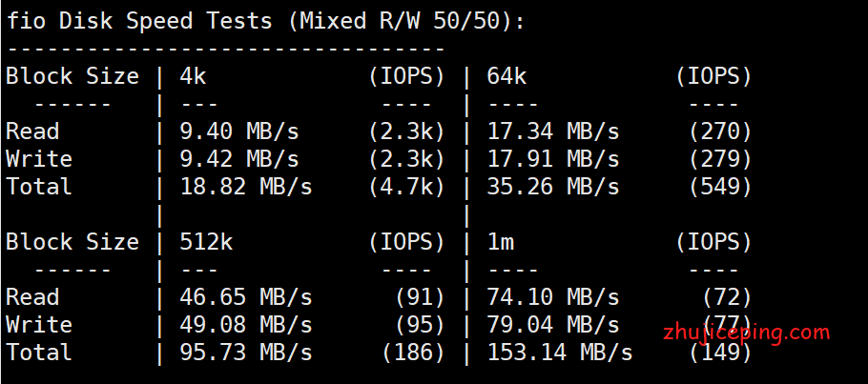Click the (186) total IOPS value
This screenshot has width=868, height=384.
pyautogui.click(x=414, y=353)
